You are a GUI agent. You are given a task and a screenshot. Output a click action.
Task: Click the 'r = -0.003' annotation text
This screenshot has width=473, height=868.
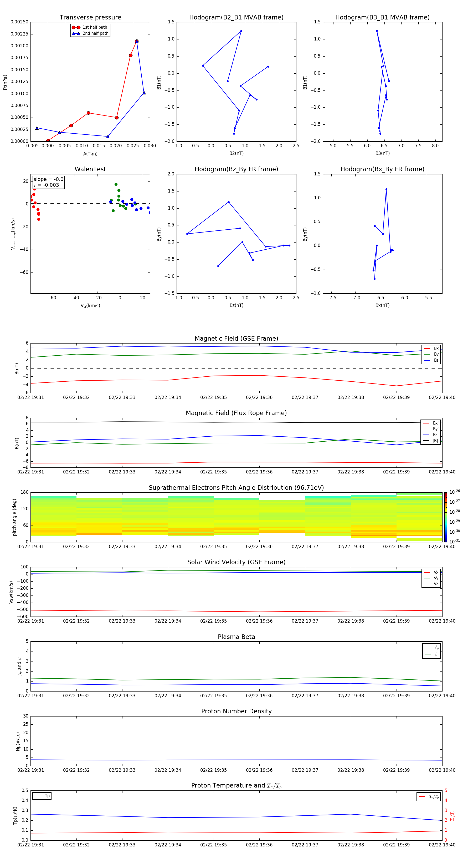(x=47, y=185)
